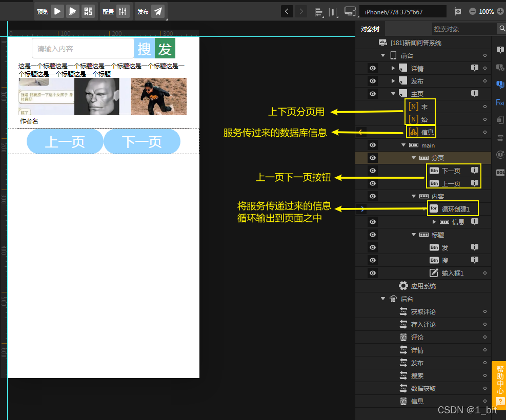506x420 pixels.
Task: Go back with left chevron button
Action: pos(287,12)
